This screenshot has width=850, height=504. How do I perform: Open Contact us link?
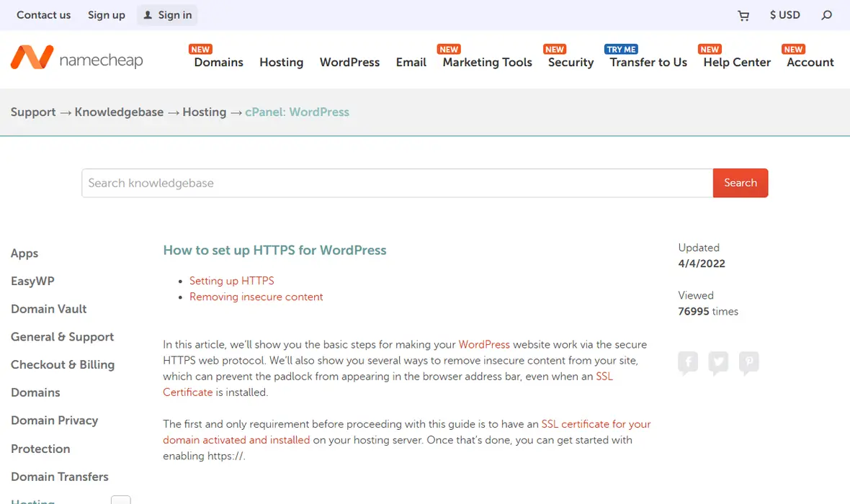coord(43,15)
